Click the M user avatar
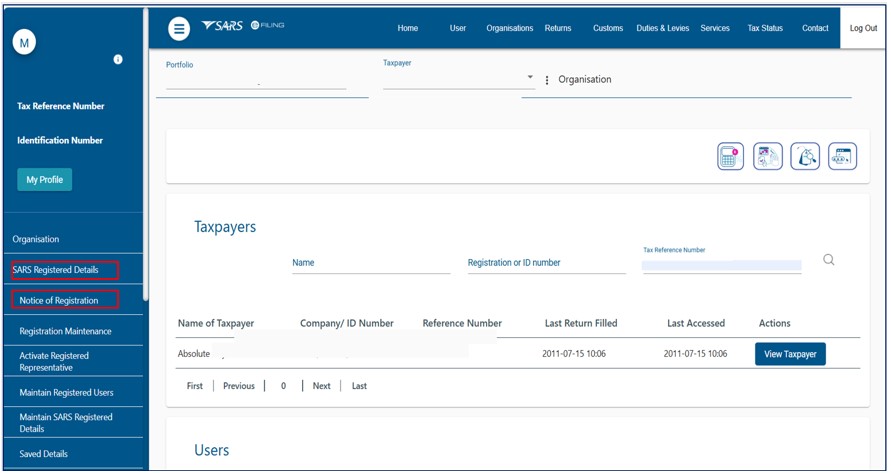 pyautogui.click(x=24, y=43)
